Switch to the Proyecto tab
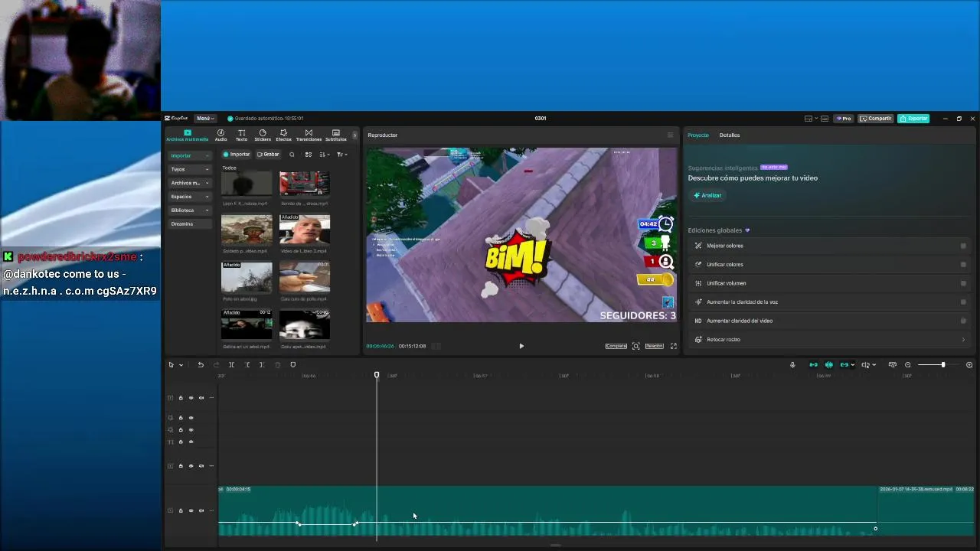980x551 pixels. (x=698, y=135)
